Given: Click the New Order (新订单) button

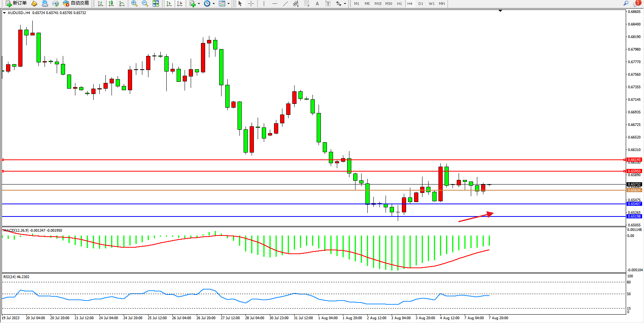Looking at the screenshot, I should point(16,3).
